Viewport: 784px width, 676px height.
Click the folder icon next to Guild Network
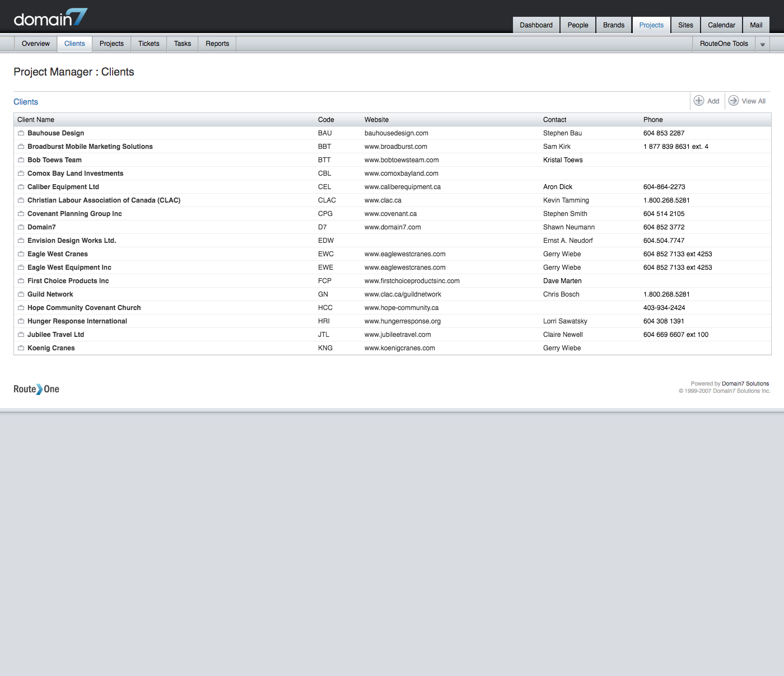point(21,294)
